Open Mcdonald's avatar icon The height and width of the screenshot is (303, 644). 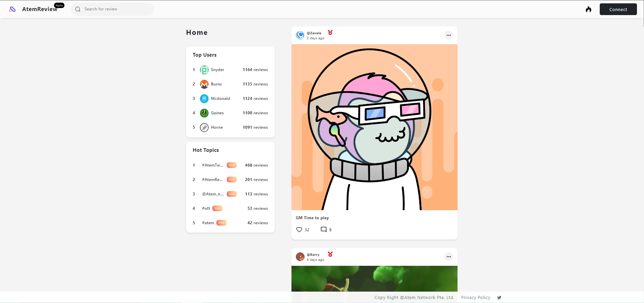[204, 99]
